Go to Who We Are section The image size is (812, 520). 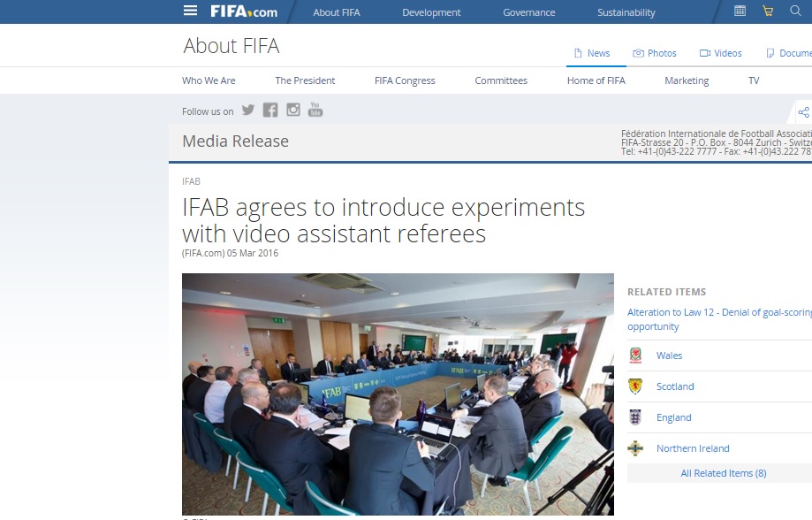click(x=209, y=80)
